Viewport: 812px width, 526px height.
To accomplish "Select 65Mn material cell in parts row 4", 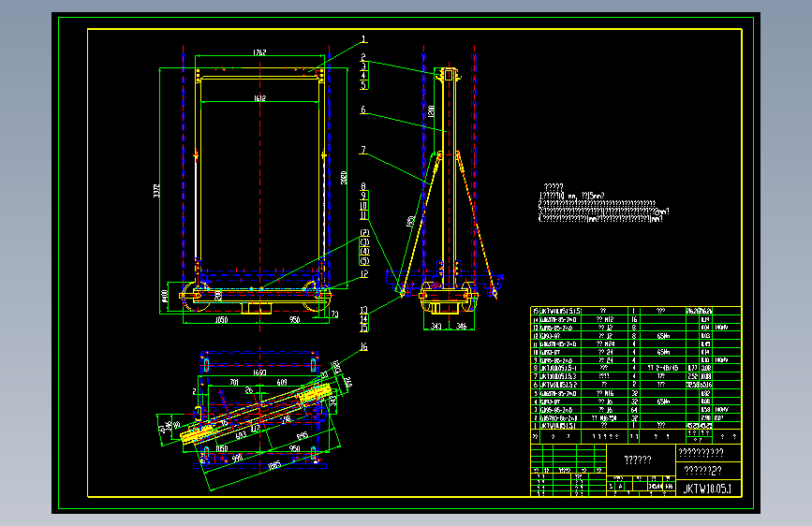I will pos(663,402).
